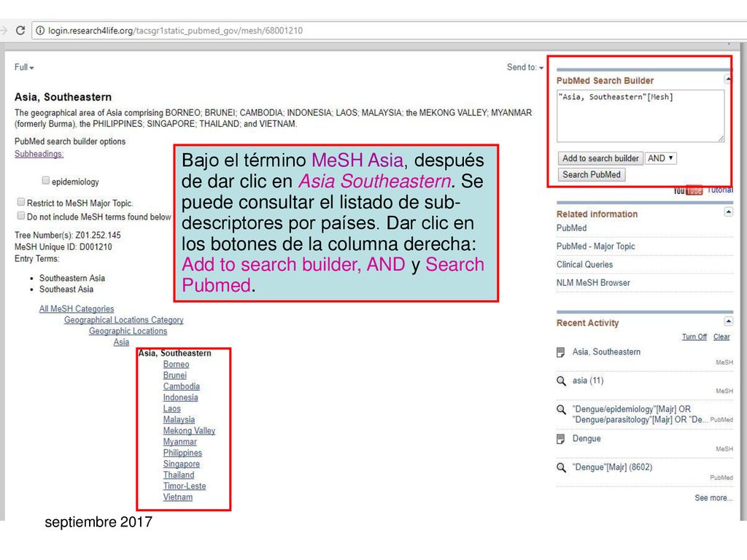The height and width of the screenshot is (560, 747).
Task: Open "Dengue"[Majr] (8602) recent search
Action: click(612, 467)
